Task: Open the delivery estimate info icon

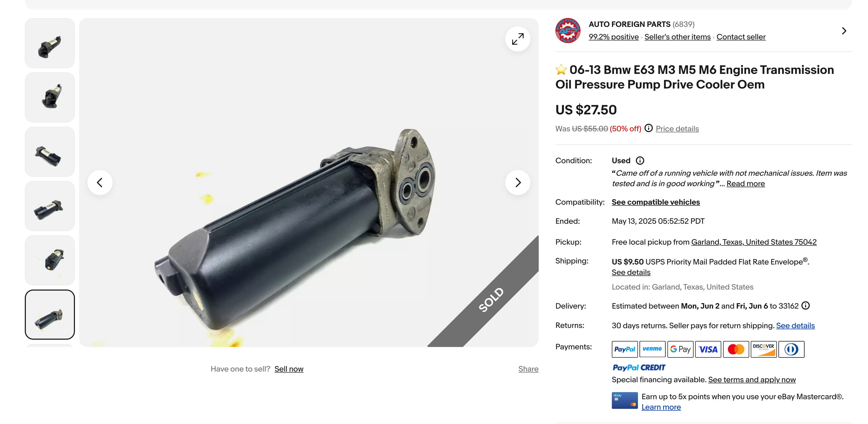Action: pos(805,305)
